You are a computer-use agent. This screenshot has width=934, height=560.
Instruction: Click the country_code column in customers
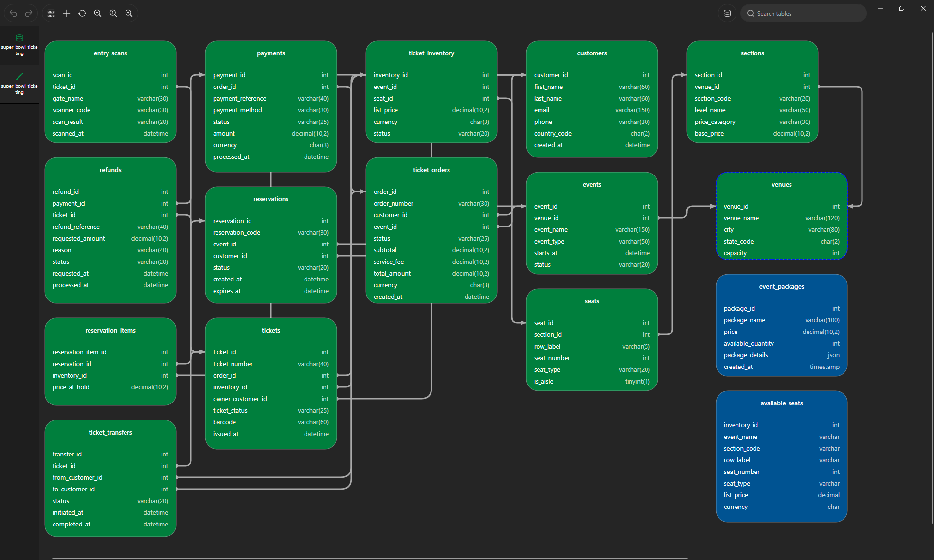[x=592, y=134]
